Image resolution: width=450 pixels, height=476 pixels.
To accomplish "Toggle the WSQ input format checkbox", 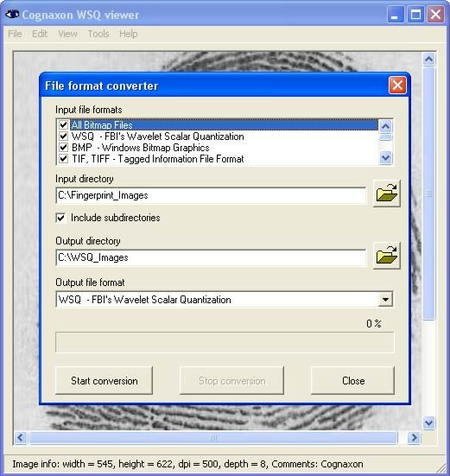I will point(63,136).
